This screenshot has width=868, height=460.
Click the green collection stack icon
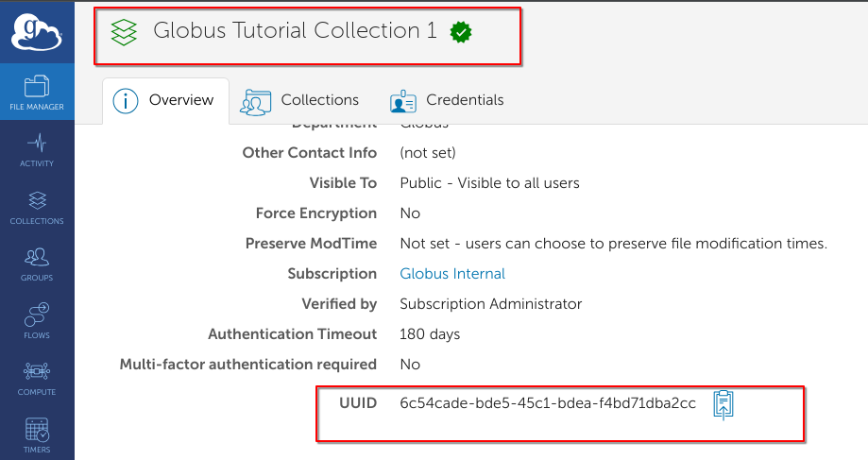125,32
